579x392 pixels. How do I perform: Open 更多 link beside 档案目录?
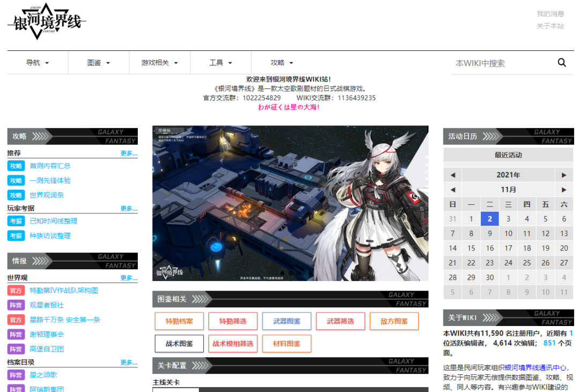(129, 363)
